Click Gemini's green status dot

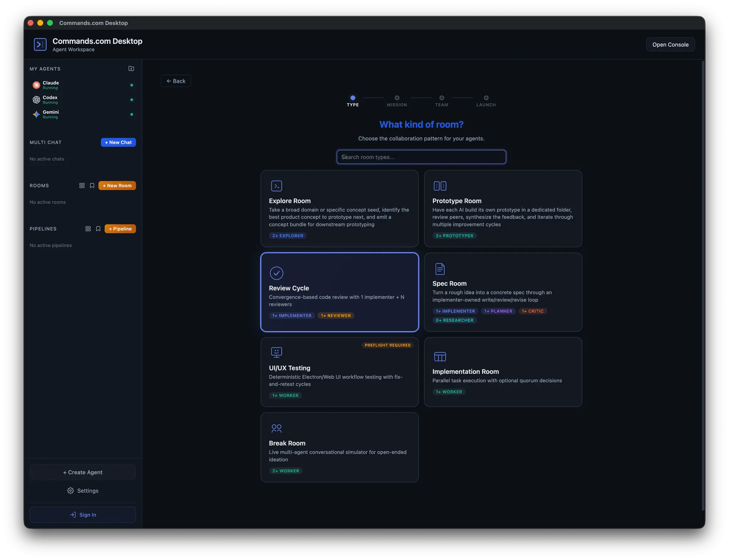(x=132, y=114)
